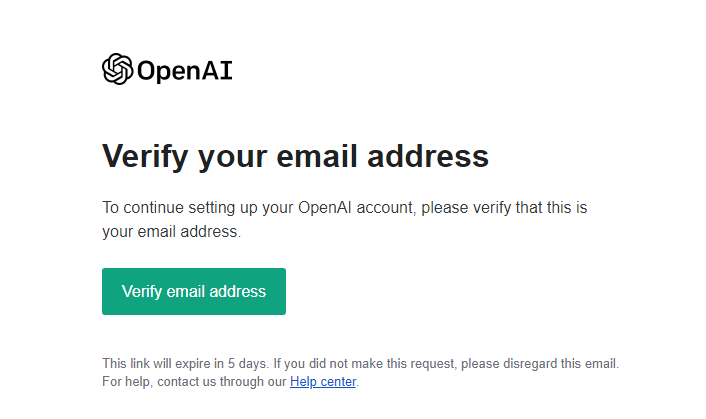This screenshot has width=706, height=419.
Task: Open the Help center link
Action: (x=322, y=381)
